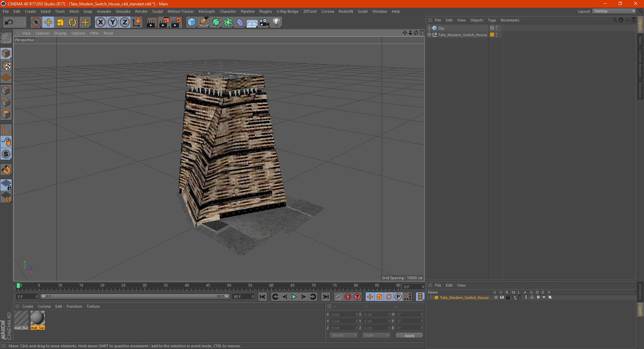Toggle viewport maximize icon

tap(422, 33)
